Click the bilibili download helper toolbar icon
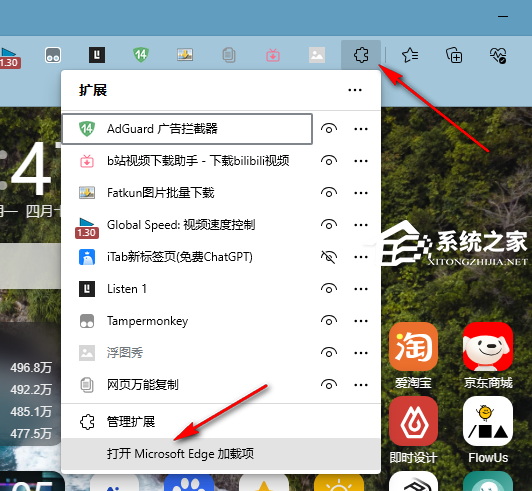 [273, 55]
